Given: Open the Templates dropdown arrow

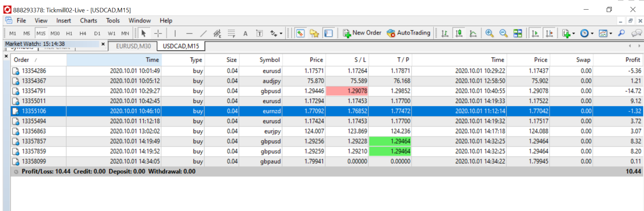Looking at the screenshot, I should pos(611,33).
